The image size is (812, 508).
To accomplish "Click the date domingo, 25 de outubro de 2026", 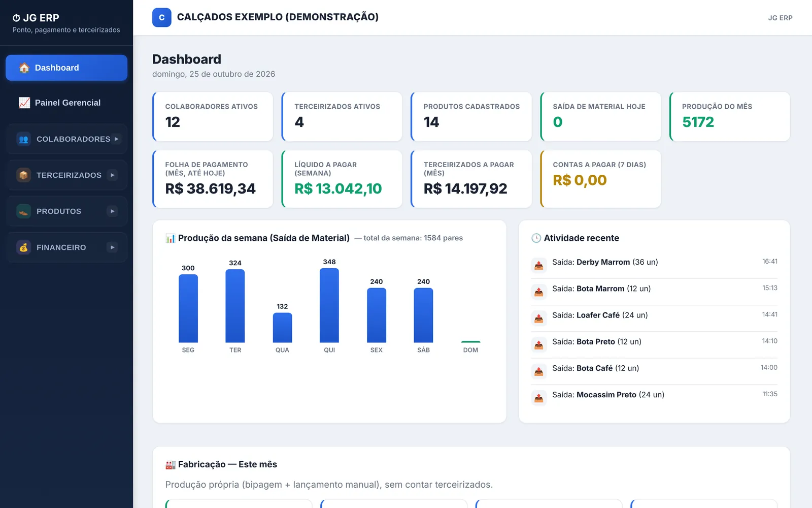I will (x=214, y=74).
